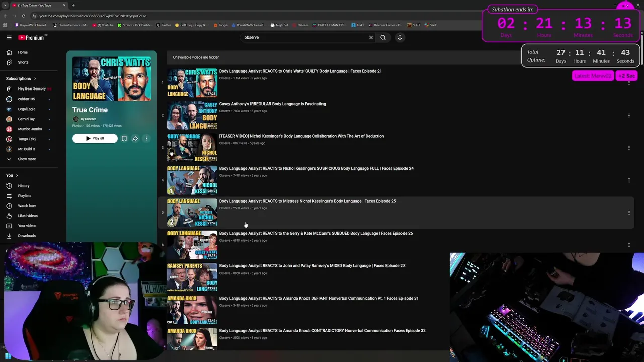Open options menu for Casey Anthony video
The image size is (644, 362).
click(629, 115)
